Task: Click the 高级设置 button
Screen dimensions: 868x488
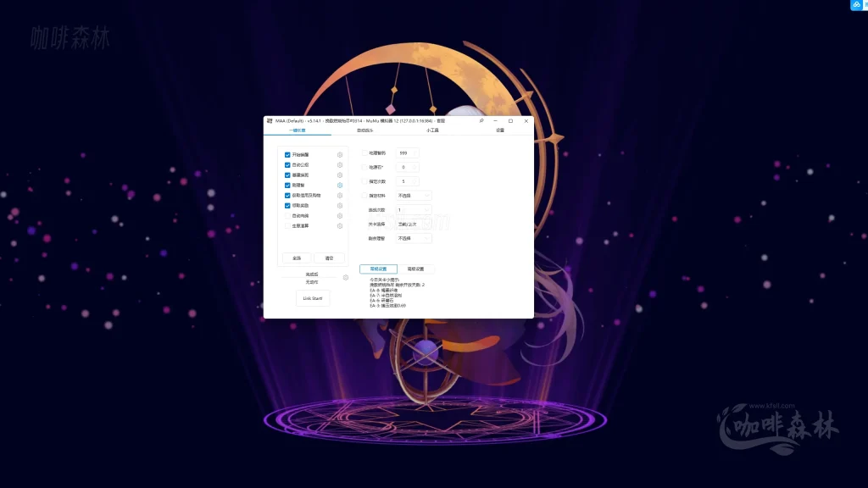Action: click(415, 269)
